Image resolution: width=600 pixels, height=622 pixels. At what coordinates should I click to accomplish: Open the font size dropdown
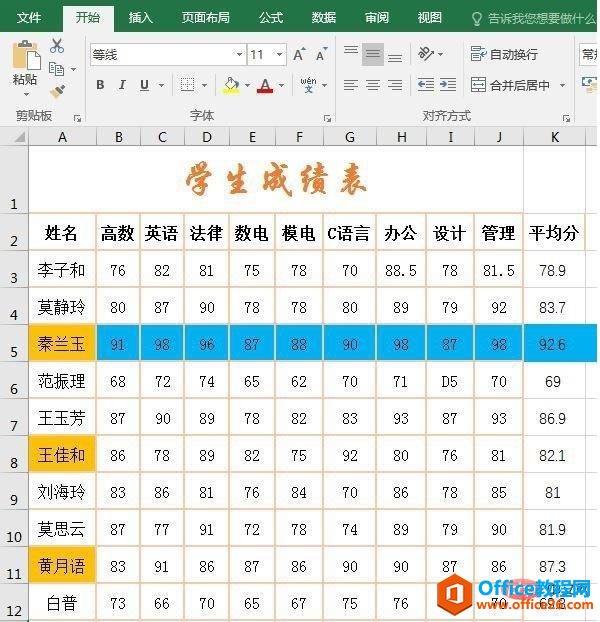tap(280, 54)
